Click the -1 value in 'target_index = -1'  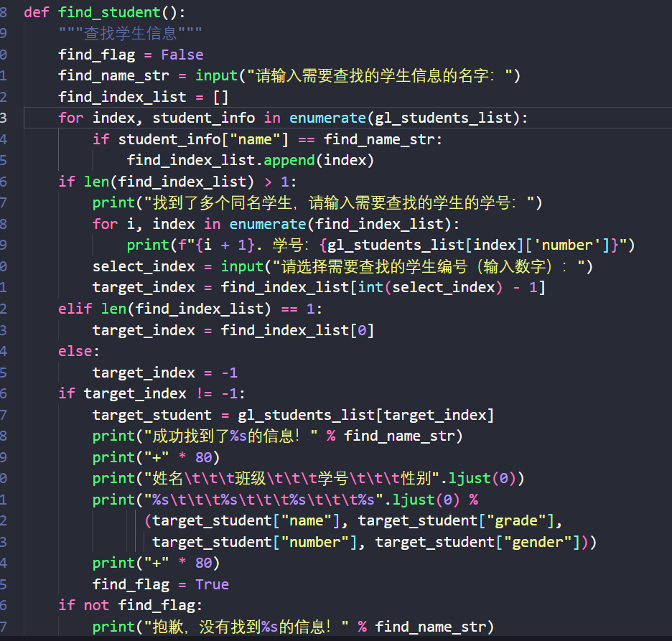click(x=229, y=373)
